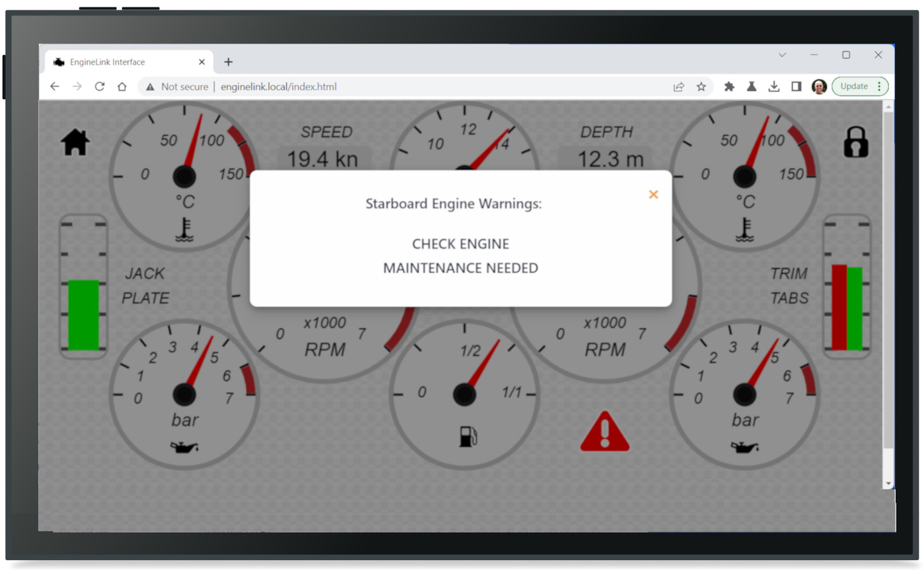Open the Chrome three-dot menu
This screenshot has width=924, height=570.
pyautogui.click(x=880, y=87)
